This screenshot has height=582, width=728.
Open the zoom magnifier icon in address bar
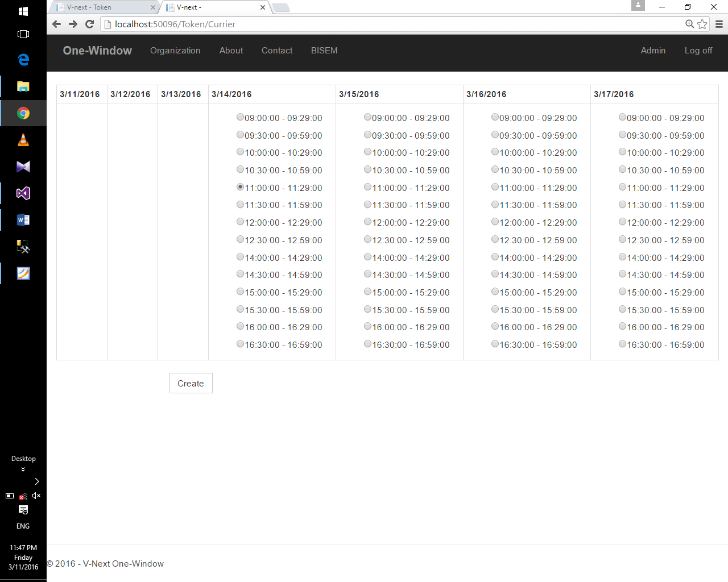690,24
